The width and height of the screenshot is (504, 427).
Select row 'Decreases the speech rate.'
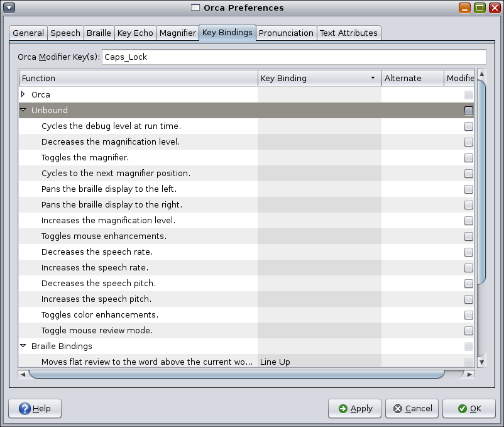(x=246, y=252)
